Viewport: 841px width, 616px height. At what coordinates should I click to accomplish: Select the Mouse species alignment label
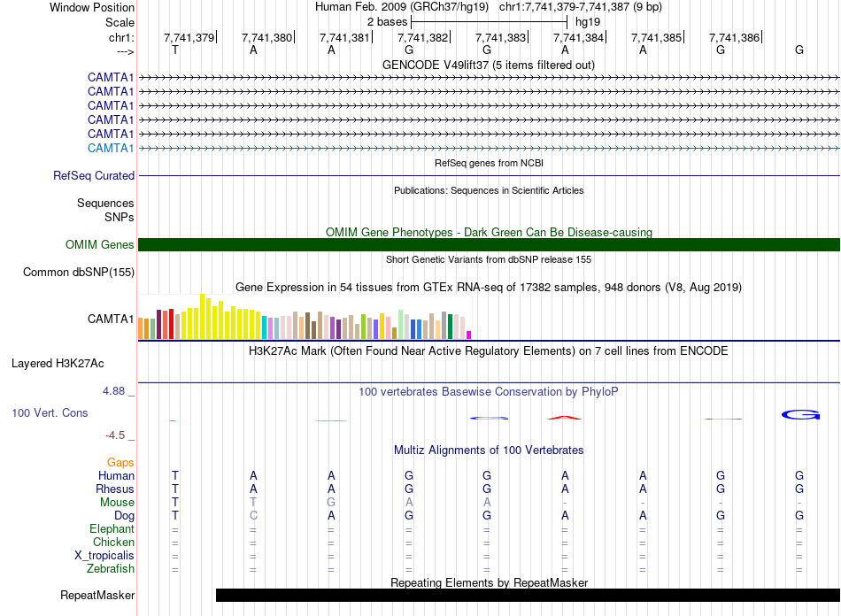tap(117, 503)
